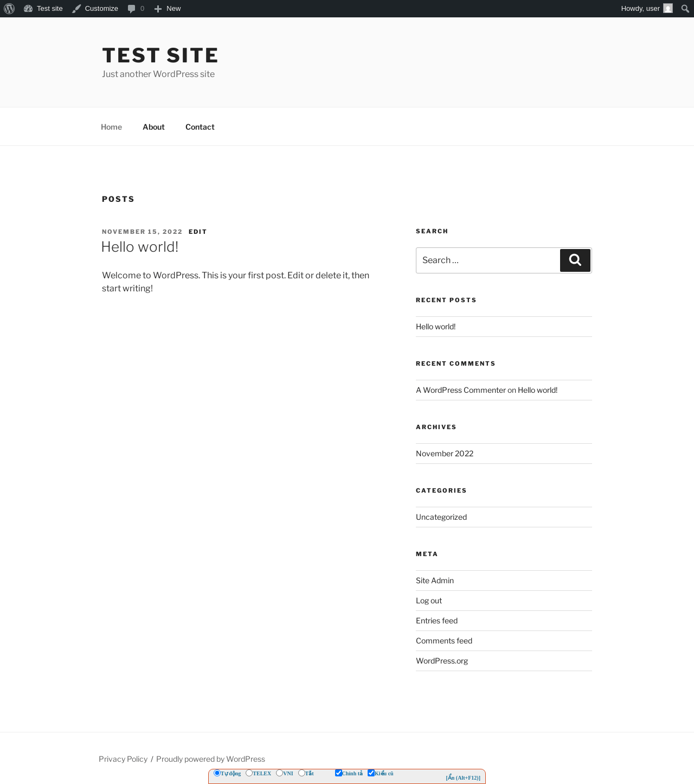Hide the input bar via Ẩn link

[x=463, y=777]
